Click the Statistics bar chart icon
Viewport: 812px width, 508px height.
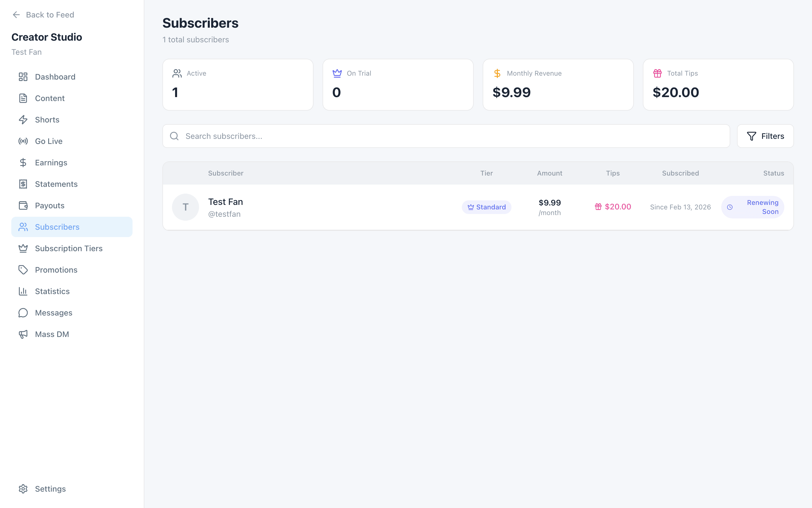click(23, 292)
